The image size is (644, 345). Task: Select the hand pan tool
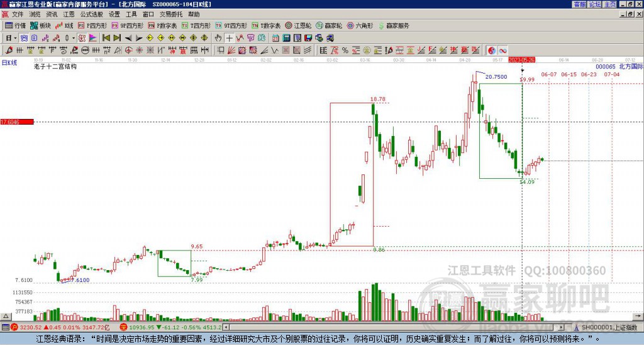pyautogui.click(x=218, y=38)
